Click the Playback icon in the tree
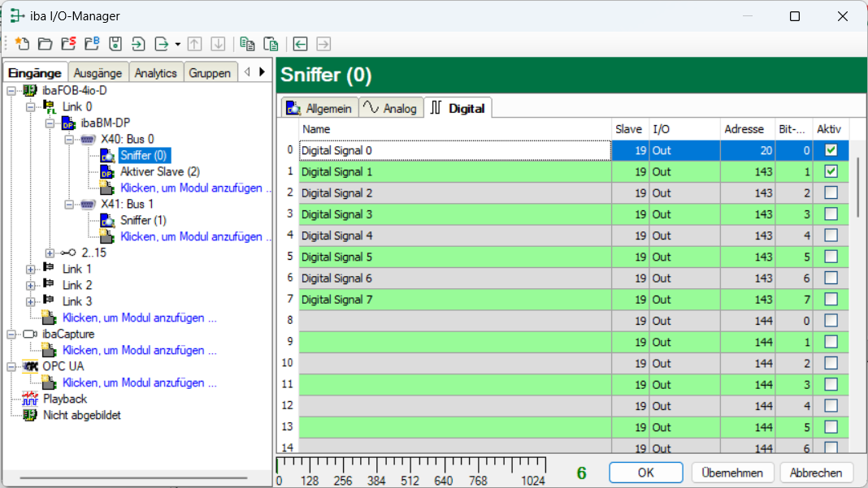This screenshot has width=868, height=488. click(x=30, y=399)
